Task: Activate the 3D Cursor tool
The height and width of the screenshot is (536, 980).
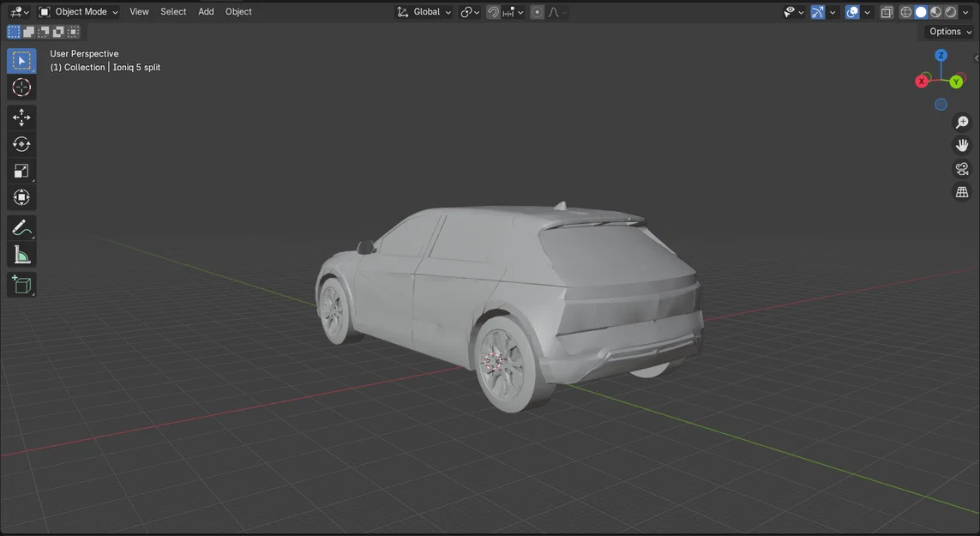Action: tap(21, 87)
